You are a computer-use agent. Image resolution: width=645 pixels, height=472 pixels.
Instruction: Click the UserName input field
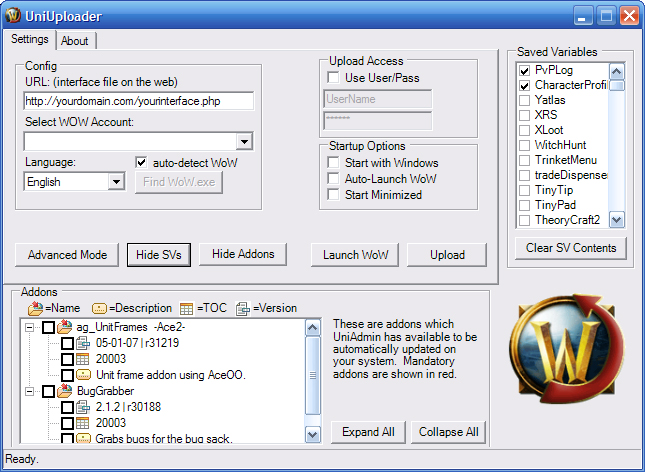[378, 99]
